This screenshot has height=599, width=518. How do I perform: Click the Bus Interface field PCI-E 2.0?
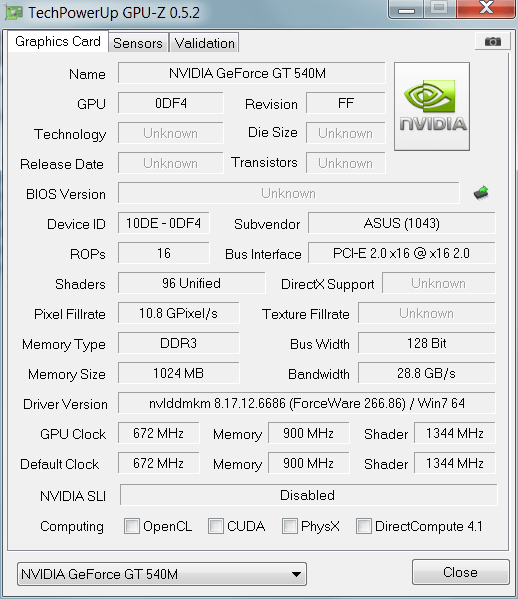[x=401, y=253]
